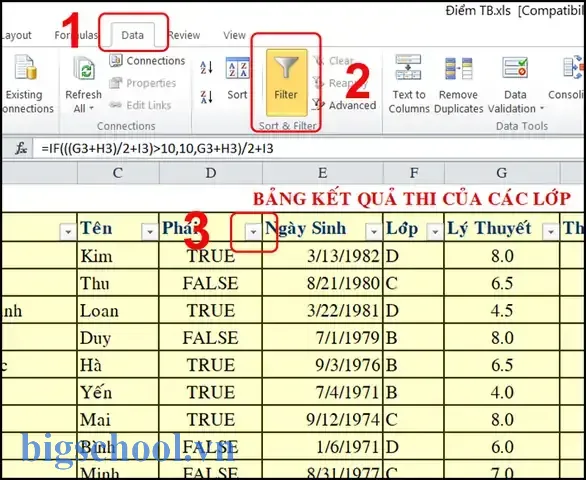Image resolution: width=586 pixels, height=480 pixels.
Task: Select the date cell 9/3/1976
Action: 323,365
